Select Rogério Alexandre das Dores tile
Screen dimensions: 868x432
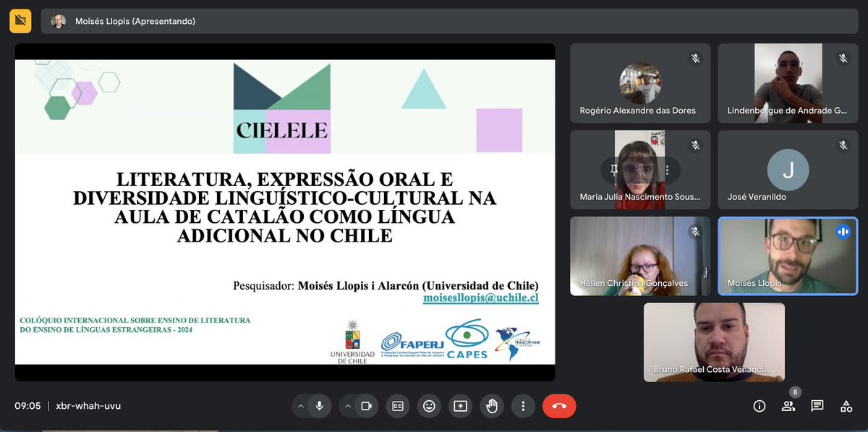pyautogui.click(x=640, y=83)
